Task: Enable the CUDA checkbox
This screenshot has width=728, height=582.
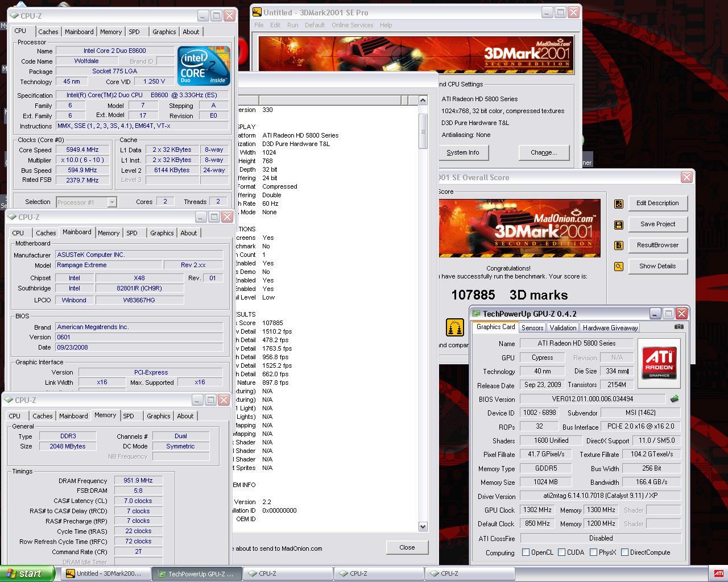Action: (562, 552)
